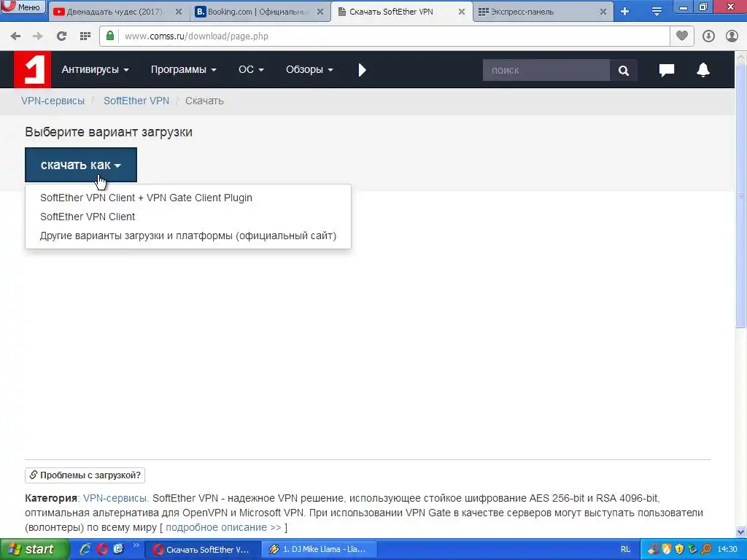Open the comments speech bubble icon
Screen dimensions: 747x560
tap(667, 70)
